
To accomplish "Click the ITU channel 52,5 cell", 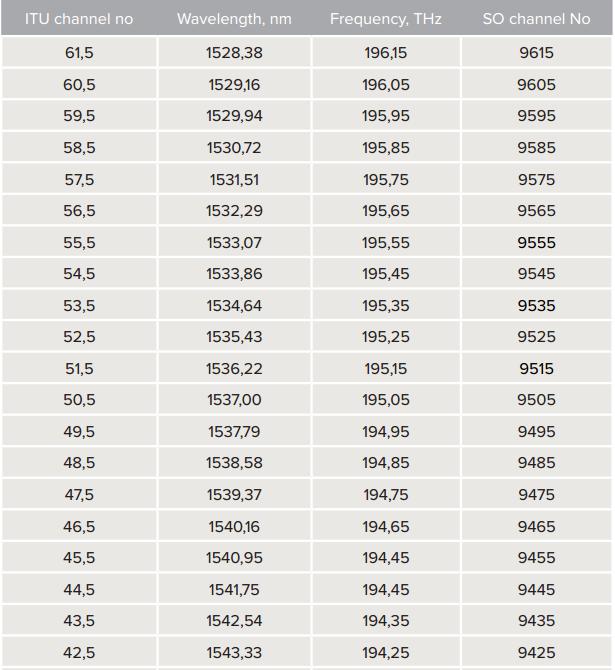I will [x=79, y=337].
